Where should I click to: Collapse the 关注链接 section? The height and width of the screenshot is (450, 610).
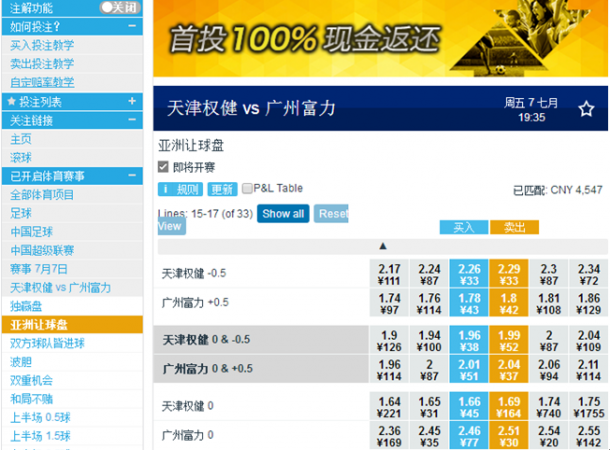(132, 119)
